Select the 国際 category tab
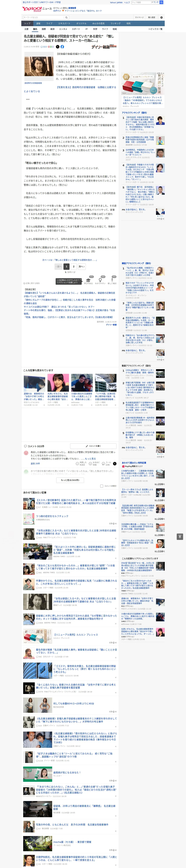 (x=44, y=29)
